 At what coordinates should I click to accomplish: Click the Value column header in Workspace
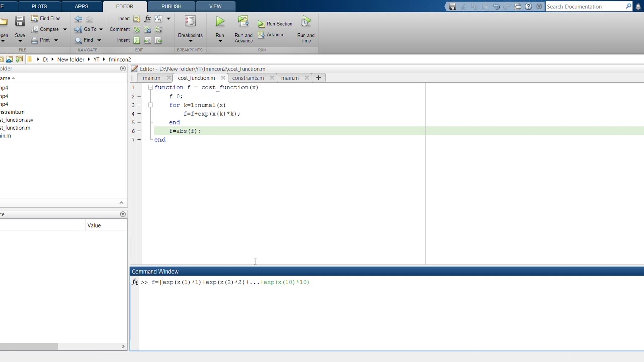tap(94, 225)
